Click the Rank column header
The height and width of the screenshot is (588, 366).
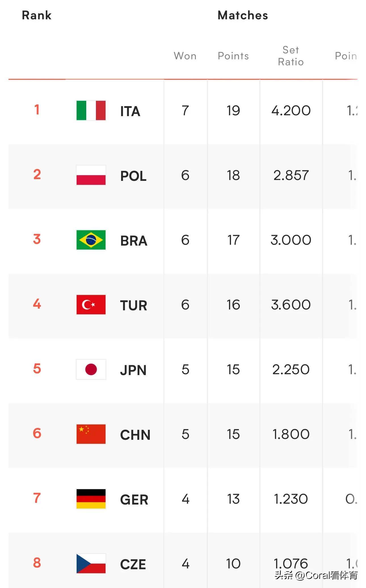[x=37, y=15]
